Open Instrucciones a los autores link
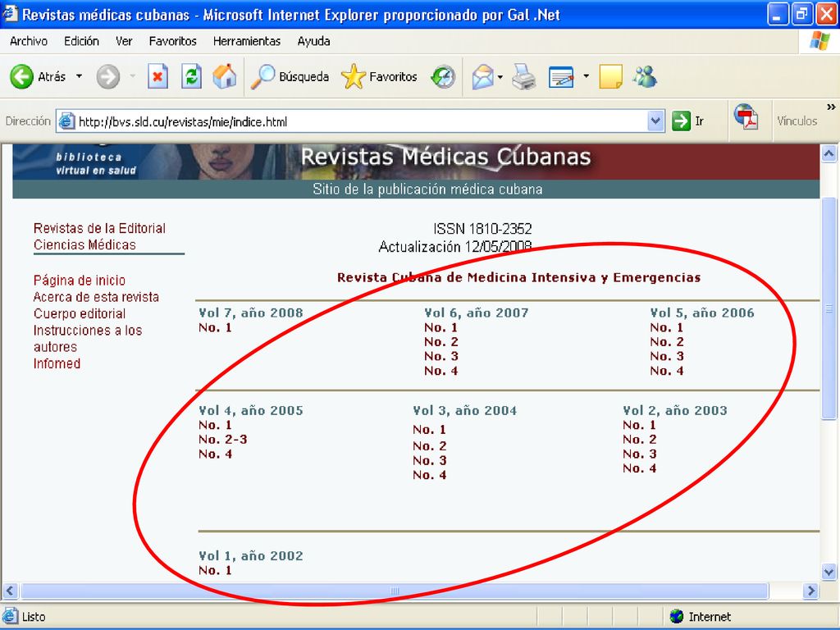 pyautogui.click(x=88, y=339)
